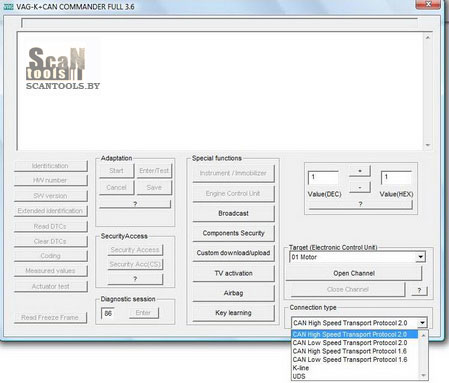449x383 pixels.
Task: Click the Broadcast button
Action: coord(233,213)
